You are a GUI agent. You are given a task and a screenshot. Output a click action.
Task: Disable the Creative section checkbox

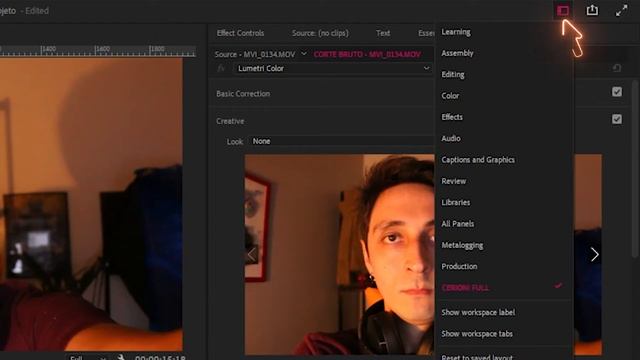click(x=617, y=119)
